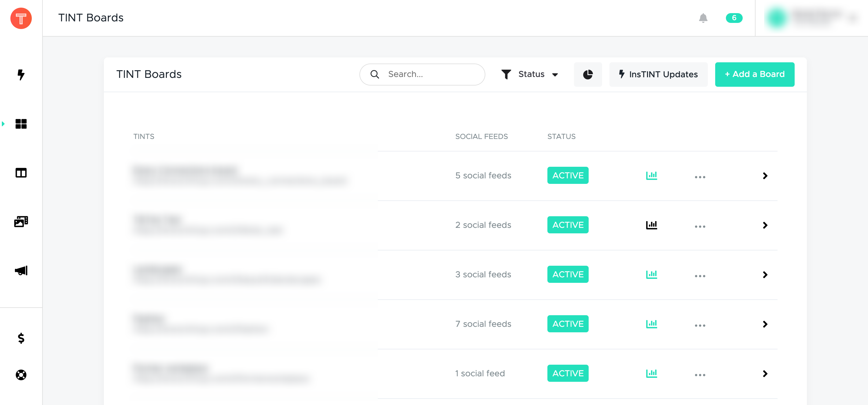Open the 2 social feeds board via chevron

(765, 225)
